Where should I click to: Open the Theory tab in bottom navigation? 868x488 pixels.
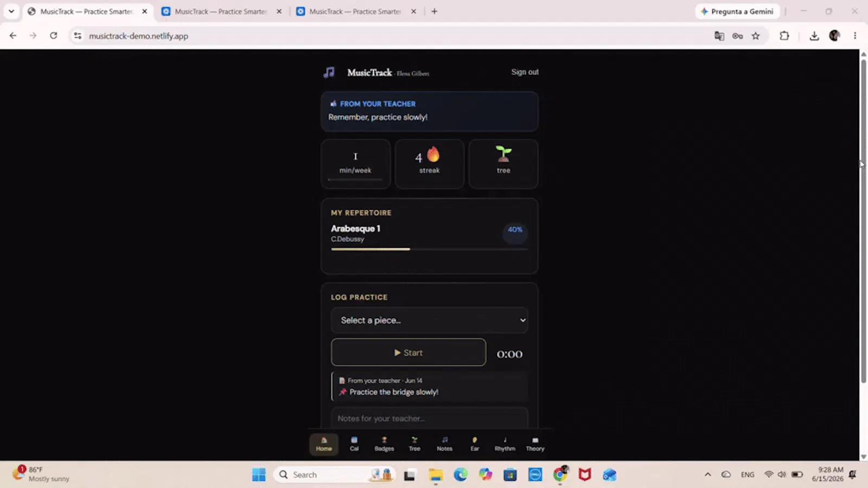pyautogui.click(x=535, y=444)
